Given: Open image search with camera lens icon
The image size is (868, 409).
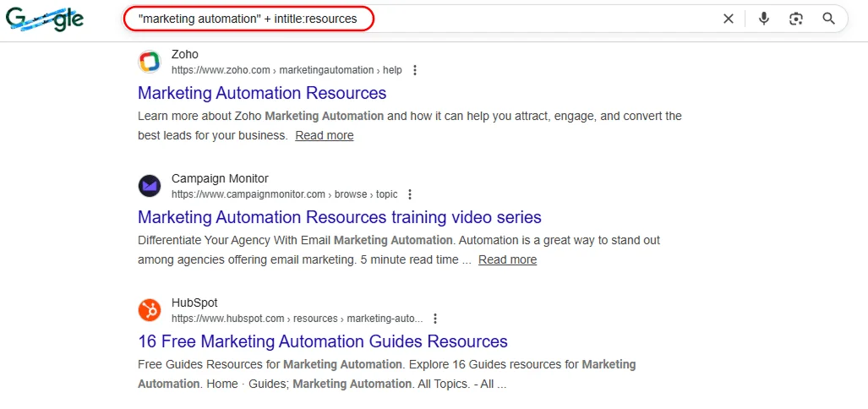Looking at the screenshot, I should click(x=796, y=19).
